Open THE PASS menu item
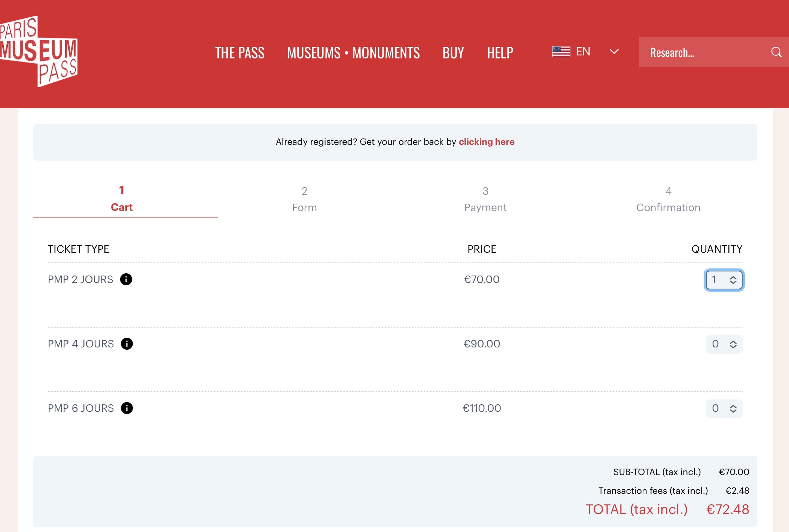This screenshot has height=532, width=789. (x=240, y=53)
